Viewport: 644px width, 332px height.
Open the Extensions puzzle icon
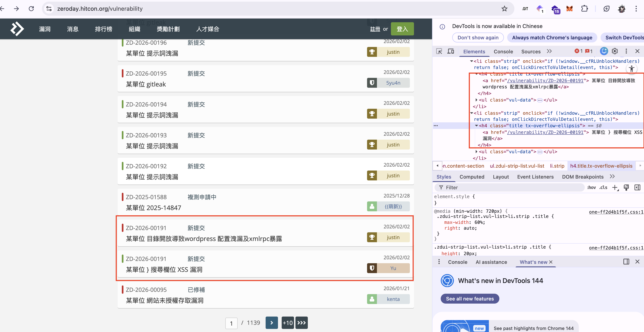pyautogui.click(x=585, y=9)
